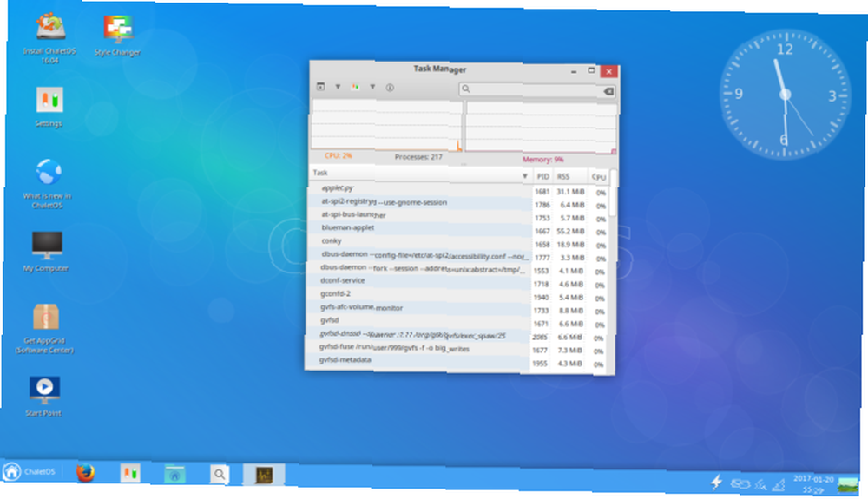
Task: Open Style Changer desktop icon
Action: 117,36
